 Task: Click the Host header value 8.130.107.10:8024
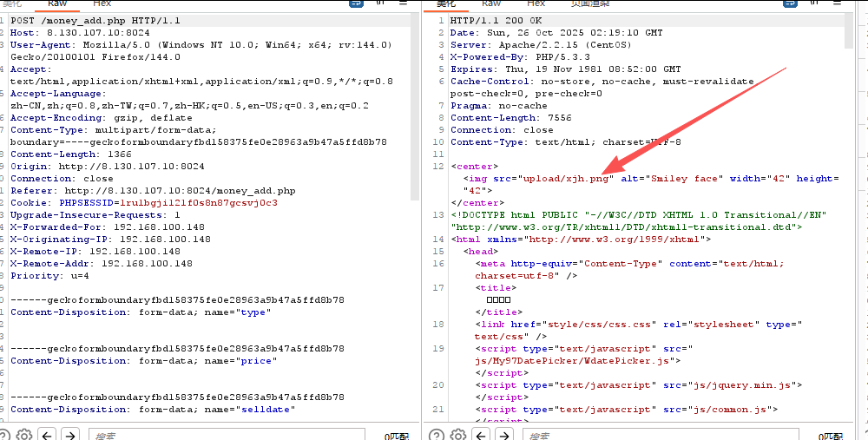(x=98, y=33)
